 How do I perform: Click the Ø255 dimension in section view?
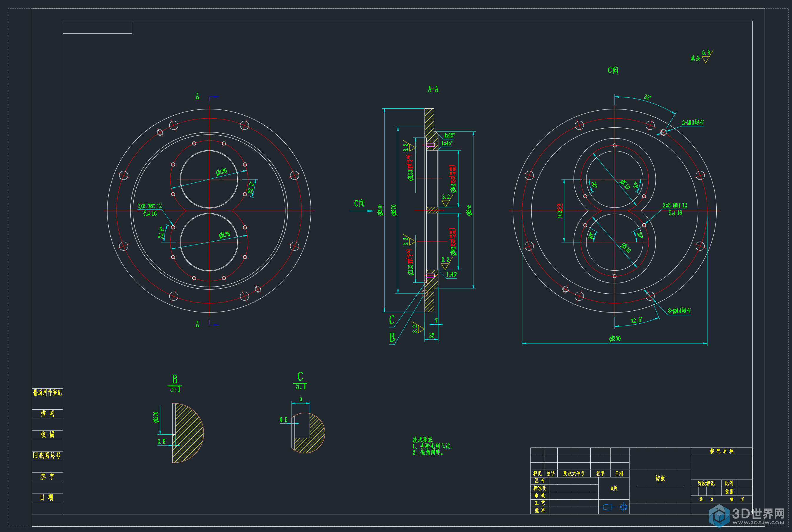pos(469,210)
